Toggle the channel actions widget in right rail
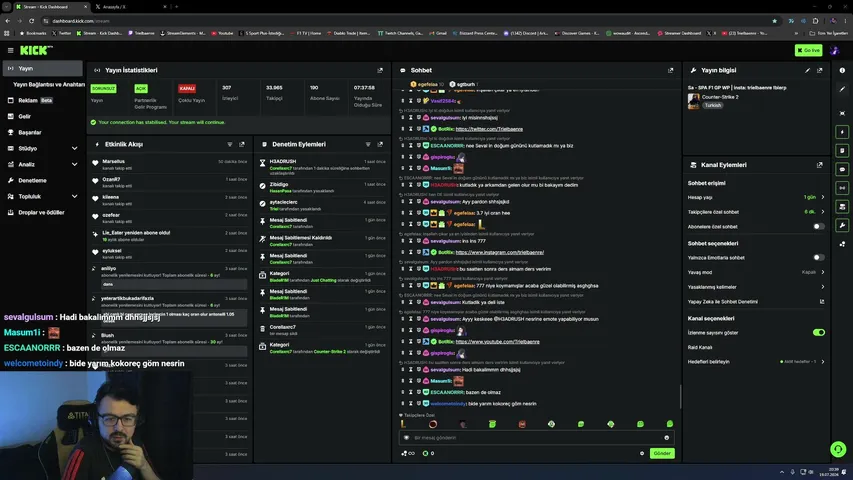This screenshot has height=480, width=853. pos(842,206)
